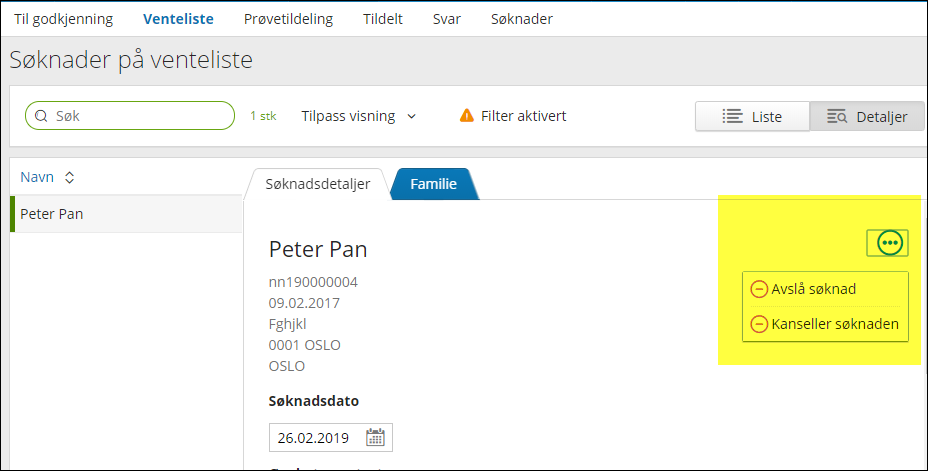This screenshot has height=471, width=928.
Task: Click the Liste view lines icon
Action: pos(732,117)
